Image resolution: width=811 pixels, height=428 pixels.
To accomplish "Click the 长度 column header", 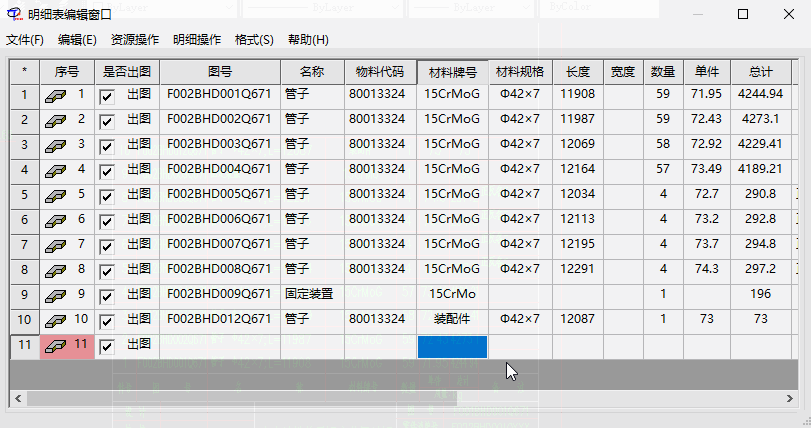I will point(578,72).
